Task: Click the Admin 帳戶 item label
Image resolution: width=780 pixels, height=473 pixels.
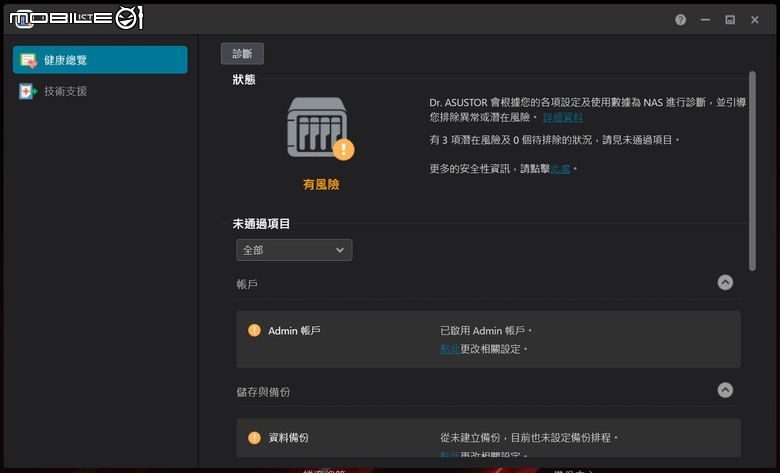Action: pos(294,331)
